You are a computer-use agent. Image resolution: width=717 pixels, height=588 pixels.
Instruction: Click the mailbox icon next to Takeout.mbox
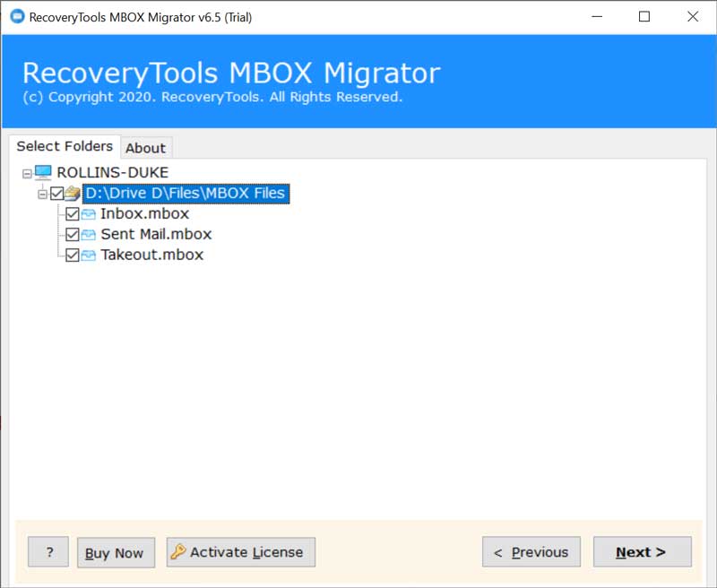tap(88, 255)
